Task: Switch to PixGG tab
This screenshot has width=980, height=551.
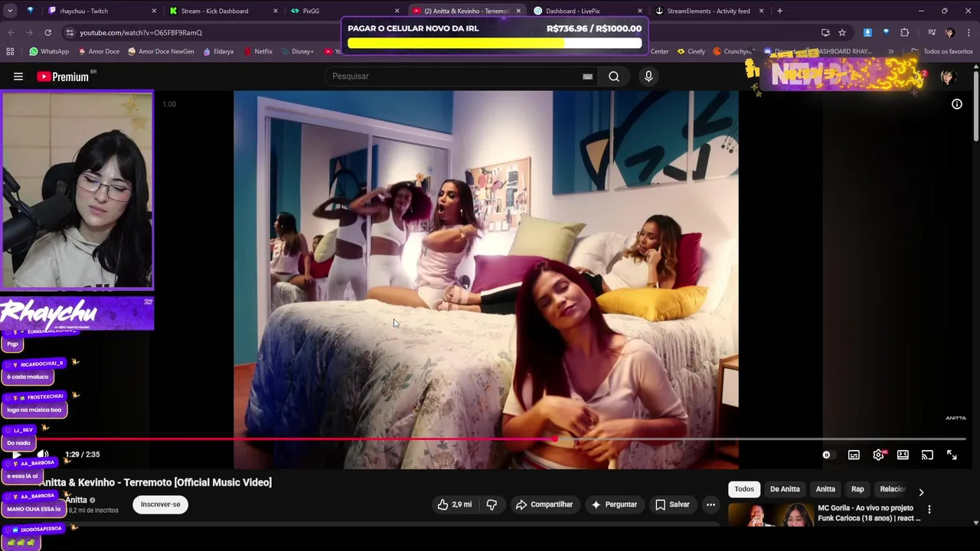Action: pos(344,11)
